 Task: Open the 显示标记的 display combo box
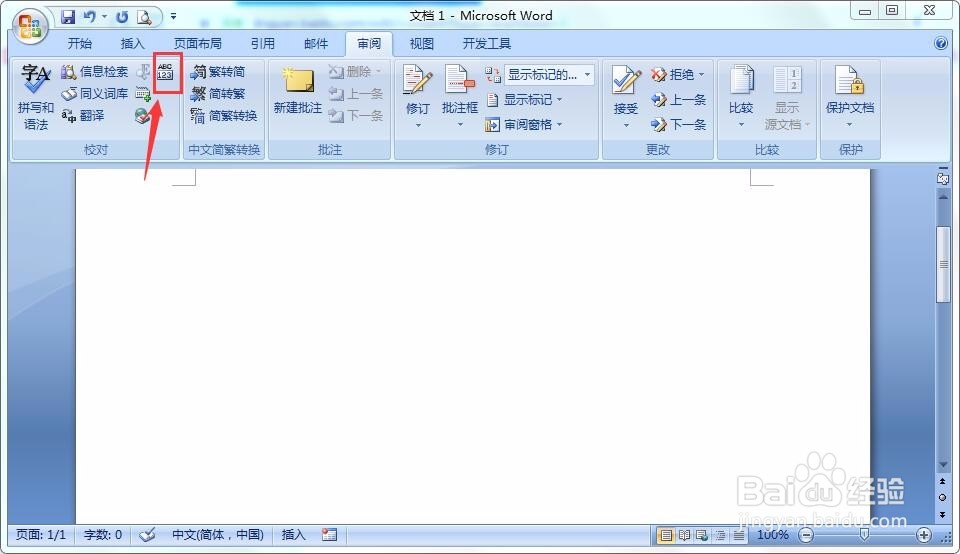pyautogui.click(x=549, y=75)
